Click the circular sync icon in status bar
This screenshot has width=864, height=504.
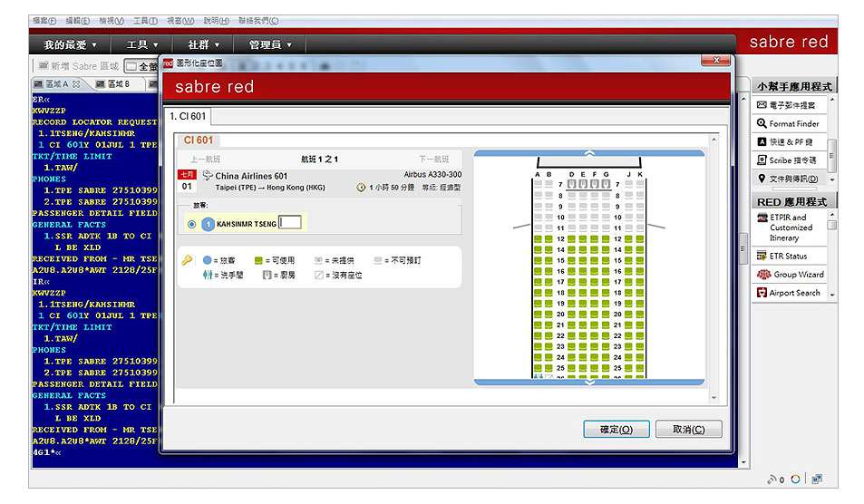[x=795, y=480]
